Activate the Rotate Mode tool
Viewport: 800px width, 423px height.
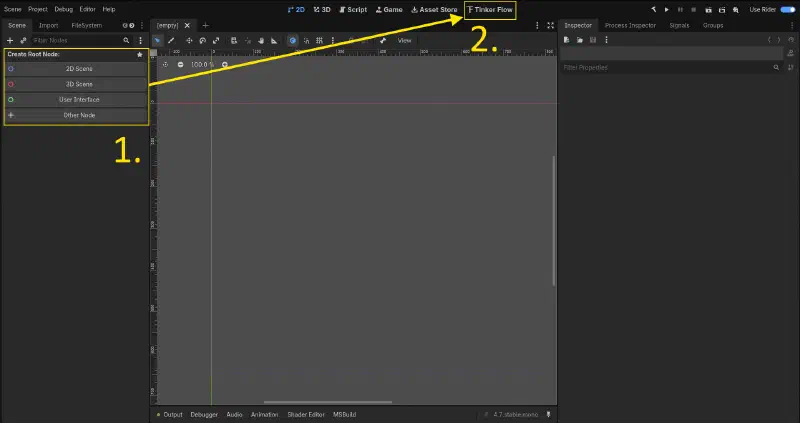point(203,40)
